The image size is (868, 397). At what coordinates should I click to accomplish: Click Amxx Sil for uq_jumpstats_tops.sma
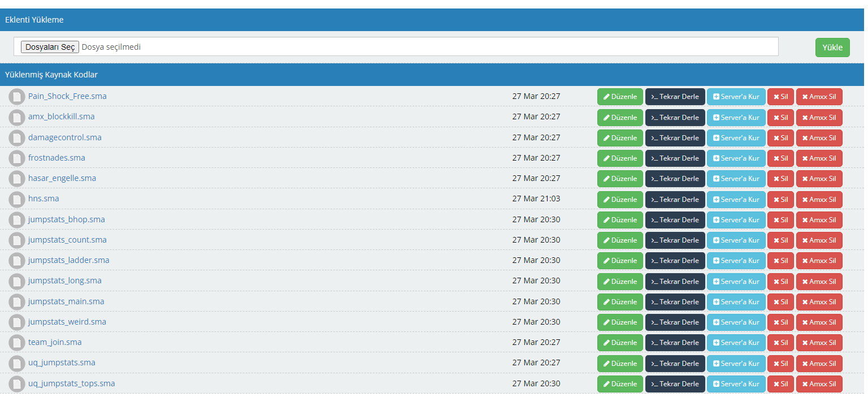point(819,384)
